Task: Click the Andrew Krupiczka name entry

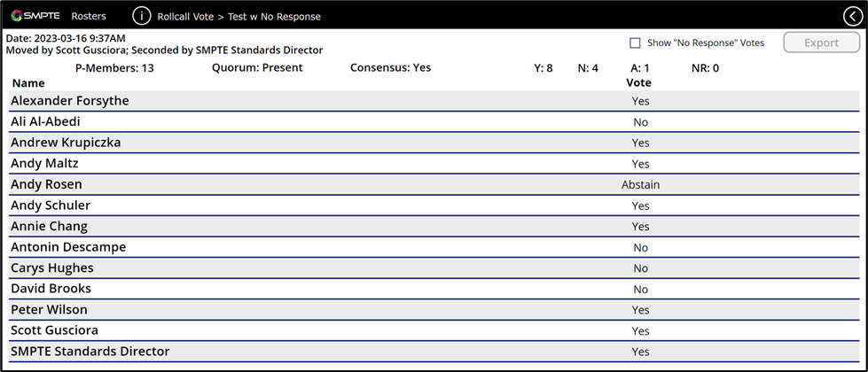Action: coord(66,143)
